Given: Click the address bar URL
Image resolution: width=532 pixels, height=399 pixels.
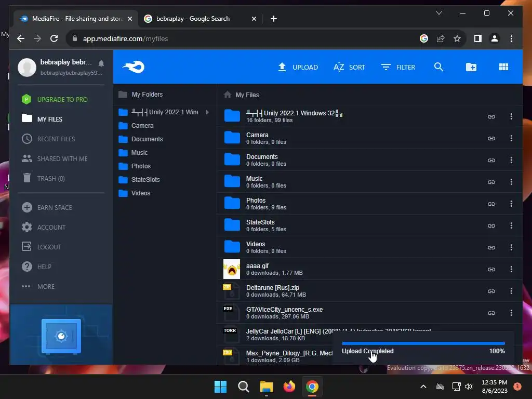Looking at the screenshot, I should pos(125,38).
